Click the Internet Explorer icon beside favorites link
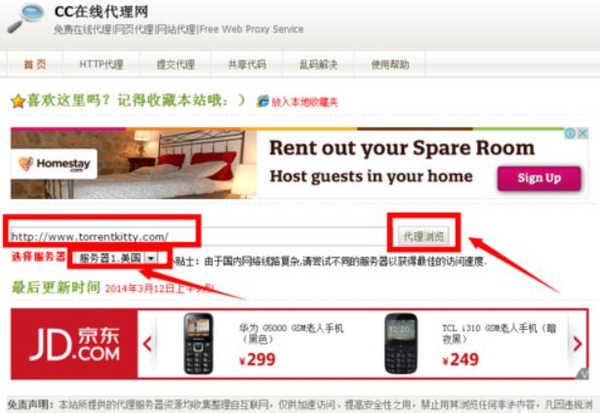 click(x=263, y=101)
